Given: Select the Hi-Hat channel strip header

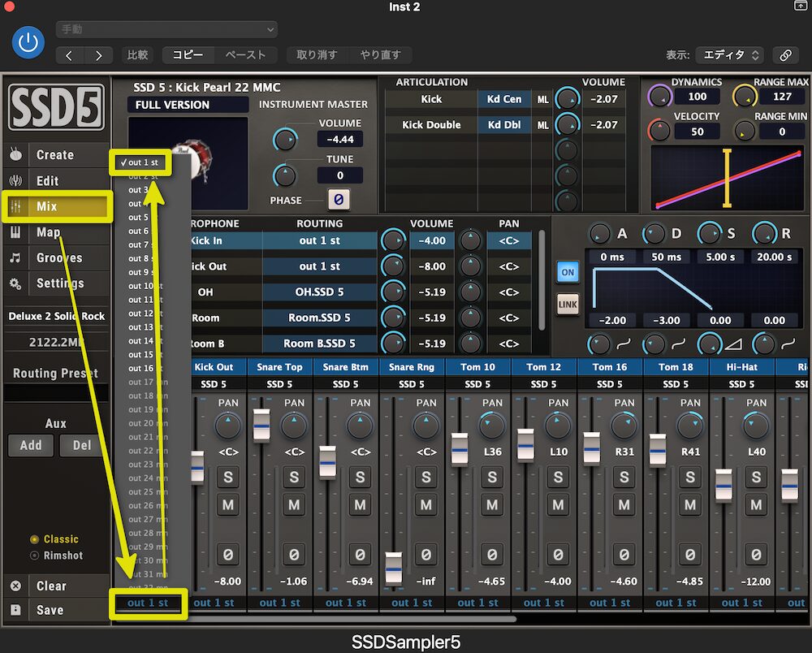Looking at the screenshot, I should click(741, 366).
